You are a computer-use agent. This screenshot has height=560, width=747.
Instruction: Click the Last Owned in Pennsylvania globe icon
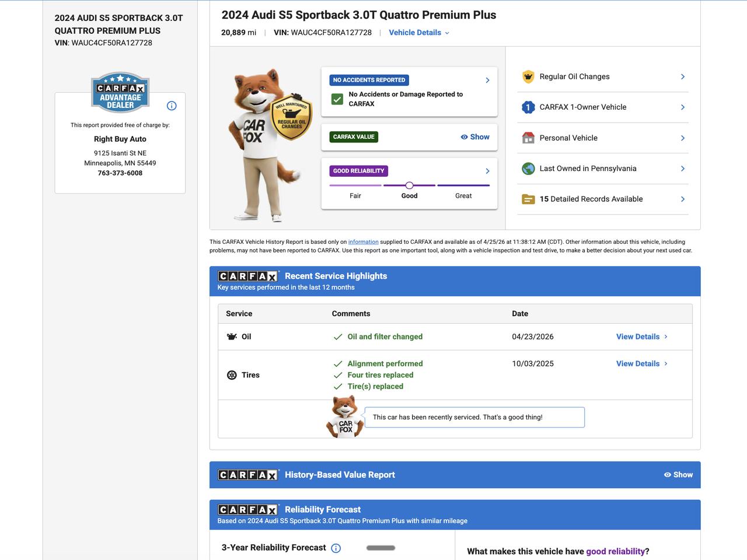(528, 169)
